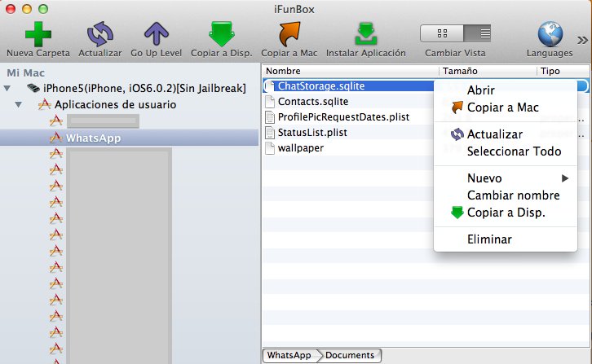This screenshot has height=364, width=592.
Task: Click the Documents breadcrumb button
Action: coord(351,355)
